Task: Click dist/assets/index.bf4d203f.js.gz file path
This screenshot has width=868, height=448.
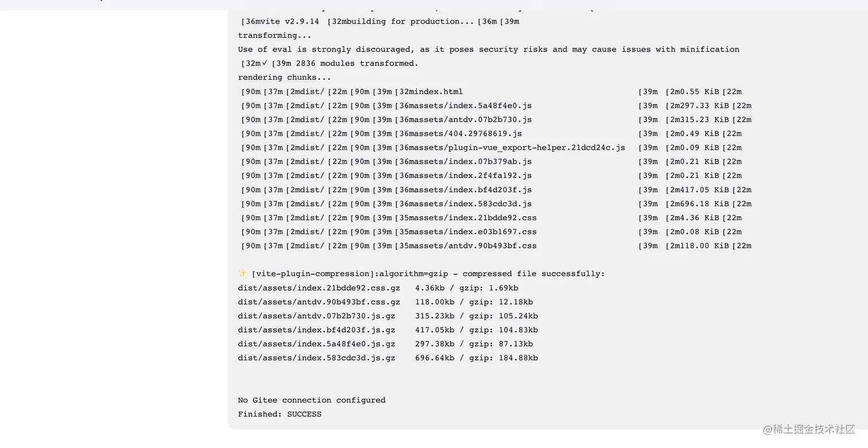Action: click(x=317, y=330)
